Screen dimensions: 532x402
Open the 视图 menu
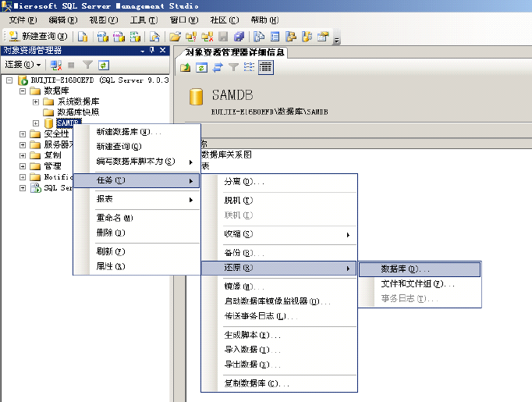(104, 20)
